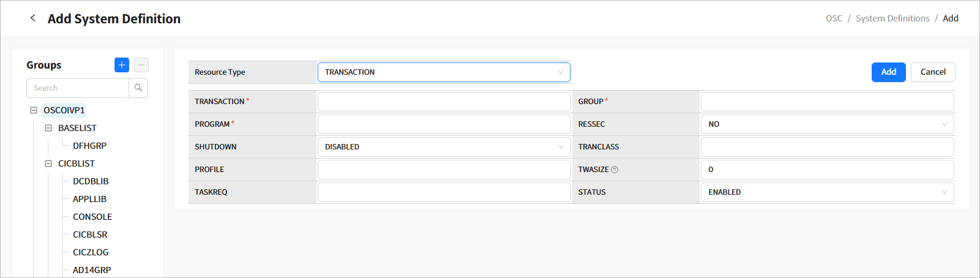Click the blue plus icon in Groups

click(122, 65)
